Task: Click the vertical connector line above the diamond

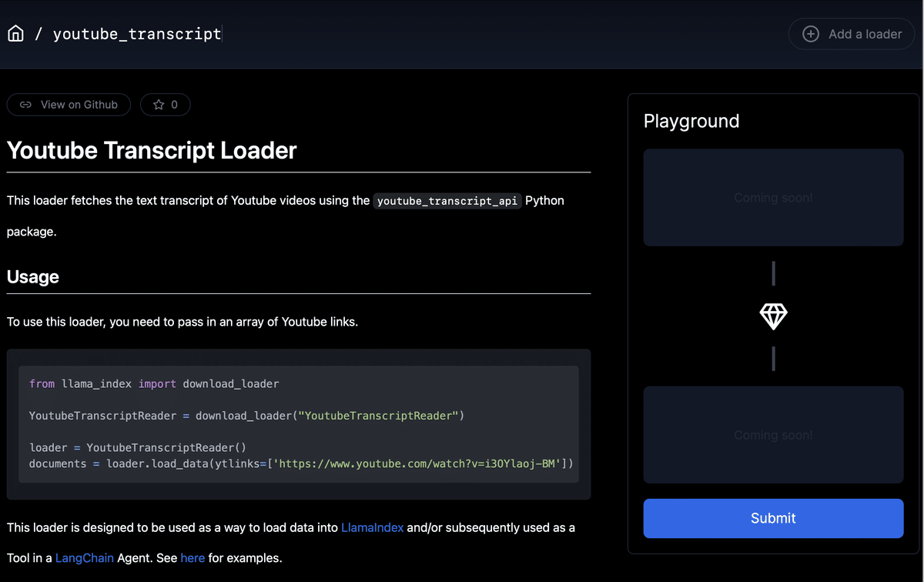Action: pyautogui.click(x=773, y=273)
